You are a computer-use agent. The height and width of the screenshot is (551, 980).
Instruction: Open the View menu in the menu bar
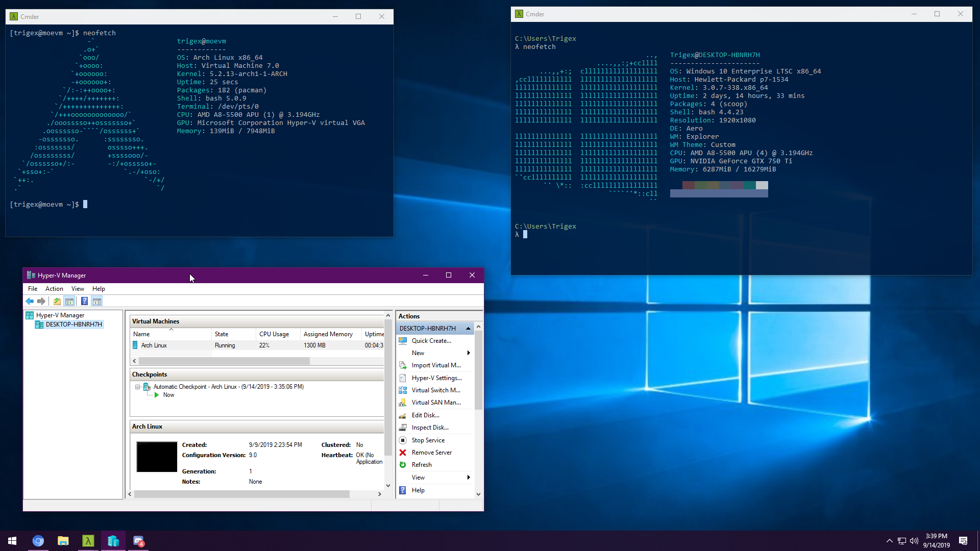coord(78,289)
